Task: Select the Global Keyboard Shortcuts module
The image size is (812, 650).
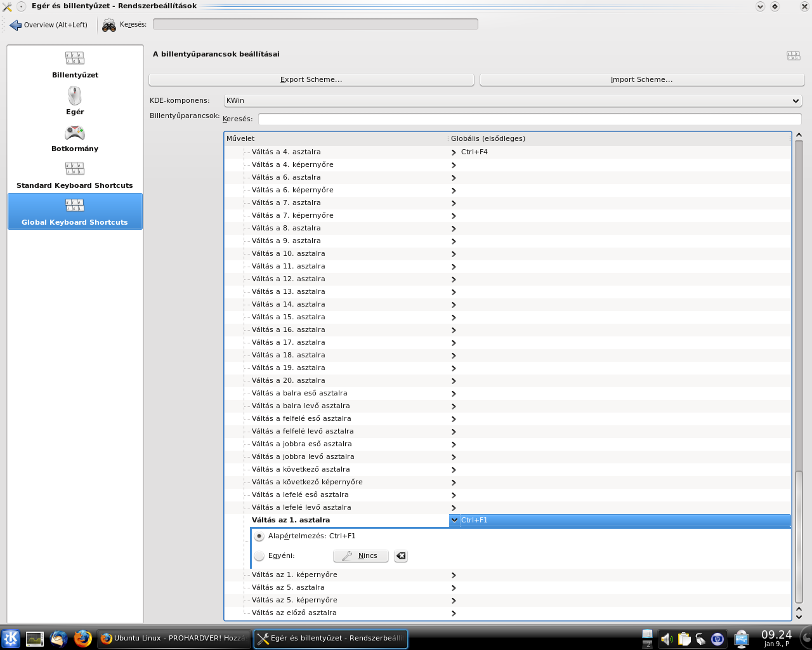Action: click(x=75, y=211)
